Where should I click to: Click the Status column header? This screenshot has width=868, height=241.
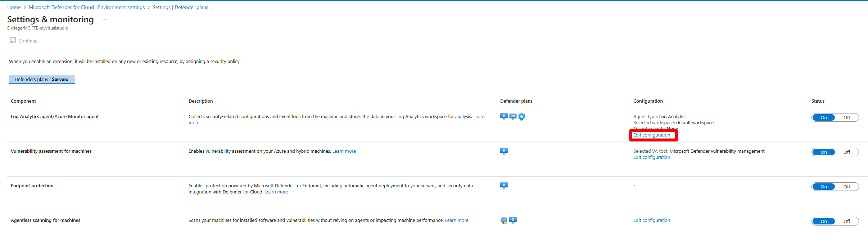click(x=818, y=101)
